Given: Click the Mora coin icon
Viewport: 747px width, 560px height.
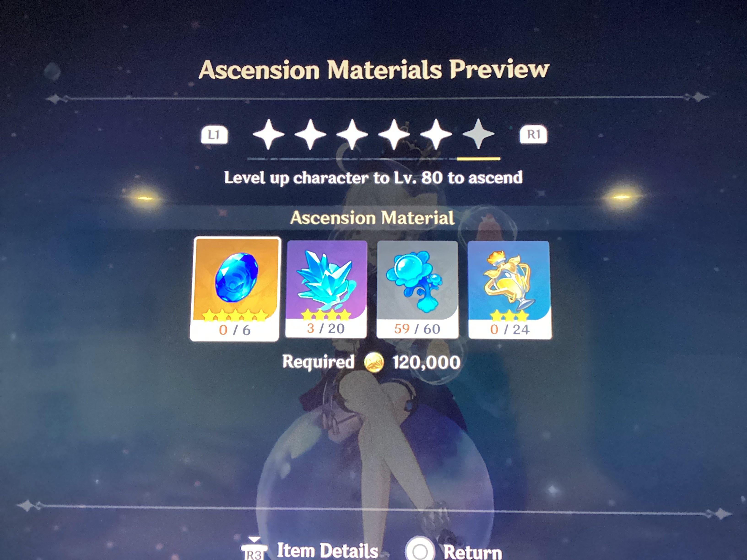Looking at the screenshot, I should pos(374,363).
